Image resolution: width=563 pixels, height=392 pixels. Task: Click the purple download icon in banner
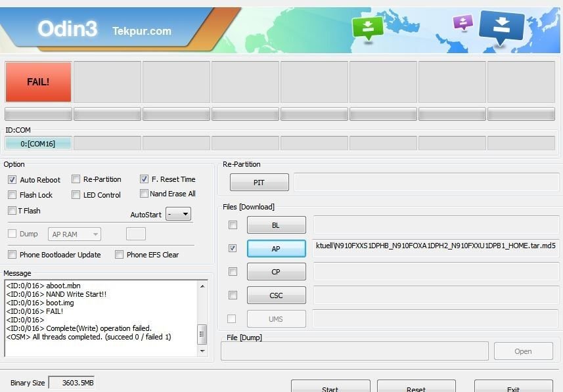click(x=463, y=22)
